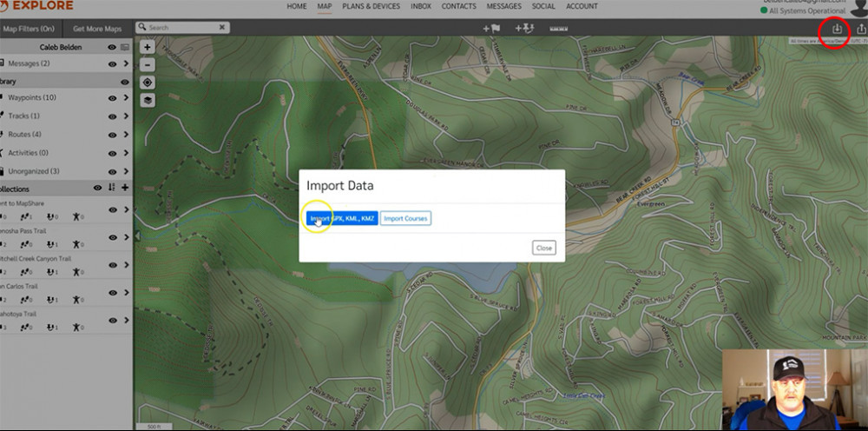
Task: Expand Messages (2) section
Action: 126,63
